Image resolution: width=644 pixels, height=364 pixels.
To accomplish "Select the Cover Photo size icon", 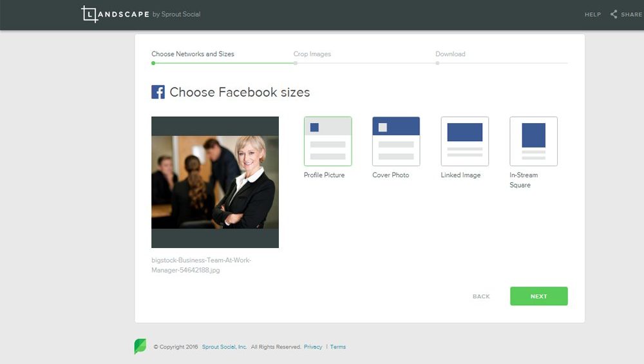I will point(396,141).
